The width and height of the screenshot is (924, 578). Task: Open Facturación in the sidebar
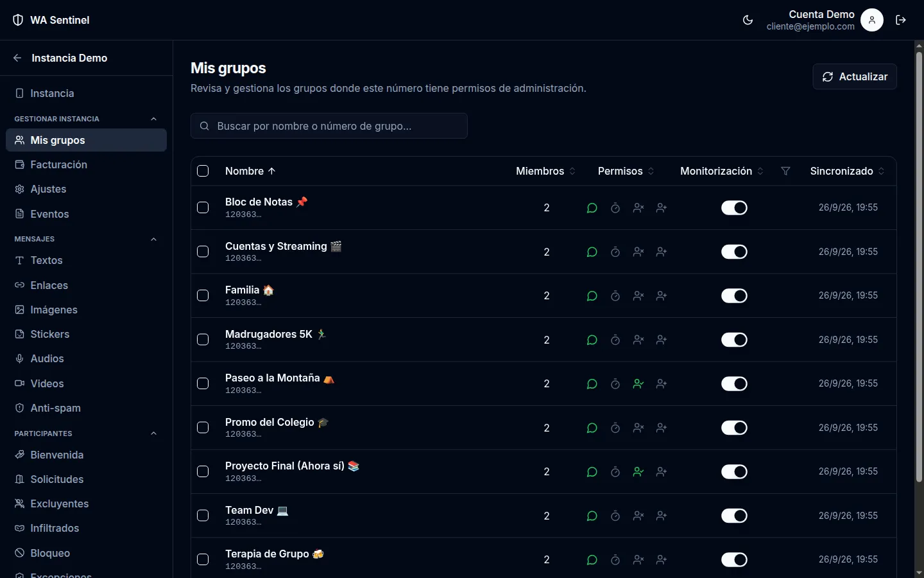(86, 165)
